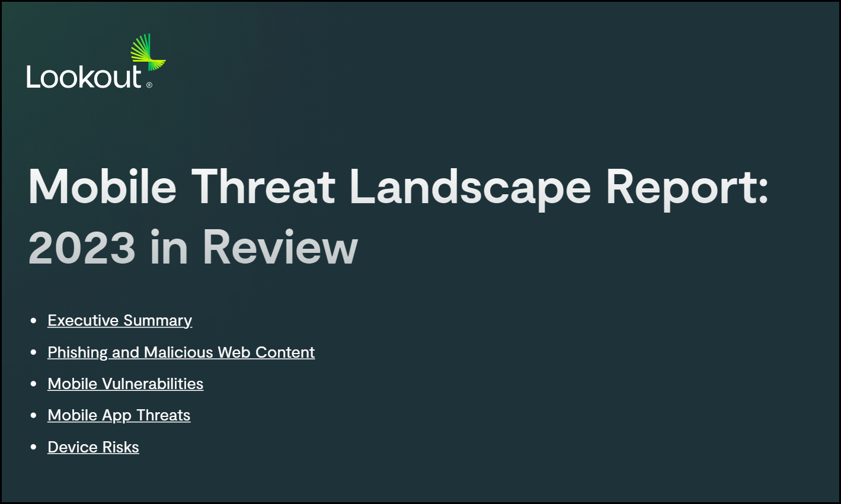Screen dimensions: 841x504
Task: Open the Executive Summary link
Action: pyautogui.click(x=119, y=320)
